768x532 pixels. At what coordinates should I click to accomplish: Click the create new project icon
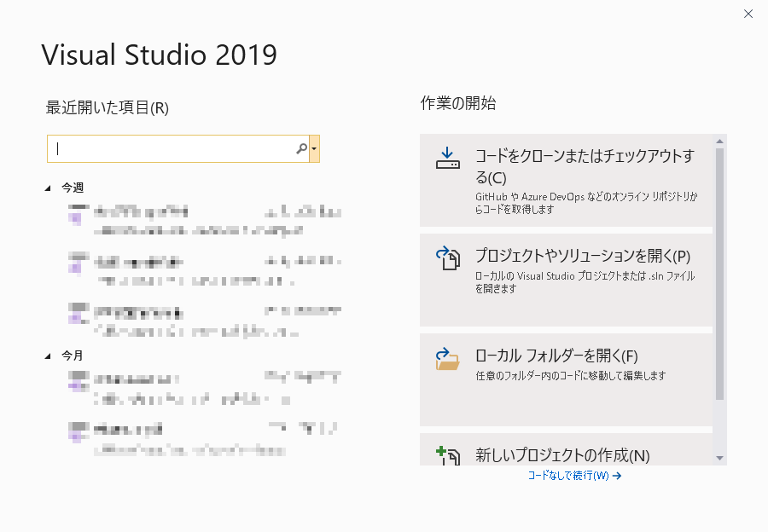click(x=448, y=455)
